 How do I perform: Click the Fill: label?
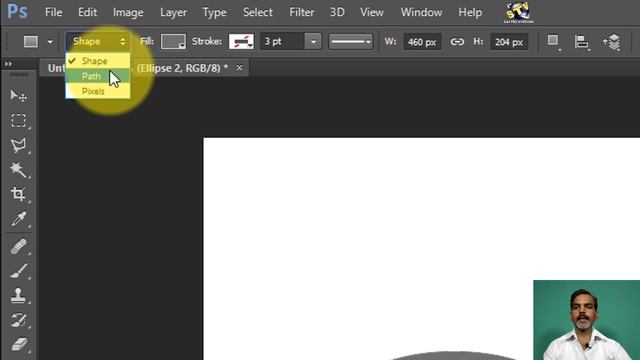pos(147,41)
